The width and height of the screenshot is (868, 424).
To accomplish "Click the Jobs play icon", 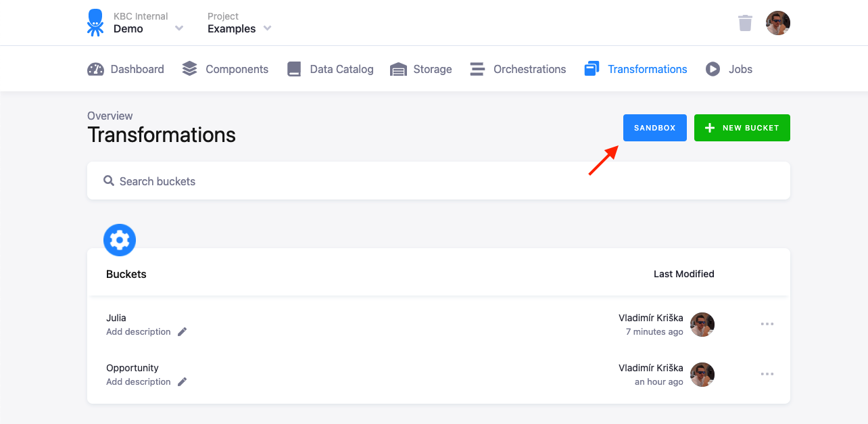I will (713, 69).
